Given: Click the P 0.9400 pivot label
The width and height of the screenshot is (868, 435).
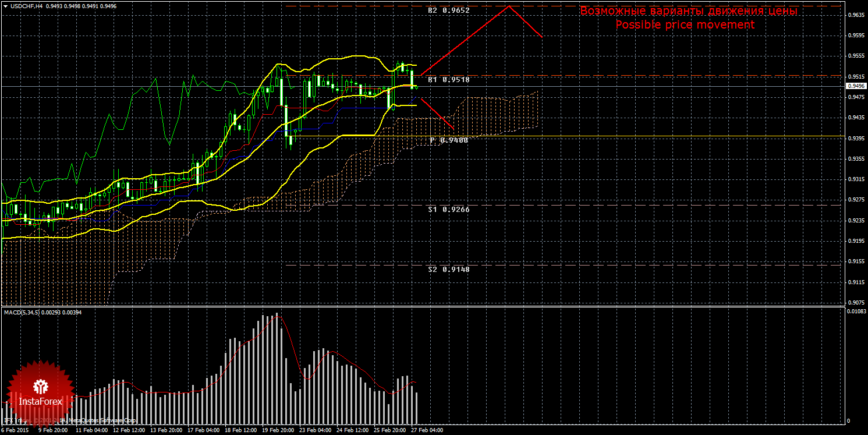Looking at the screenshot, I should 449,140.
